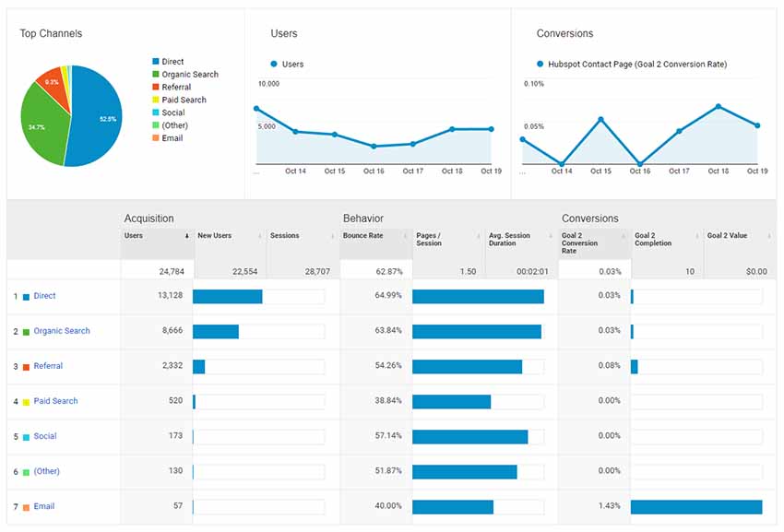The height and width of the screenshot is (532, 784).
Task: Click the Users legend dot in Users chart
Action: pos(274,65)
